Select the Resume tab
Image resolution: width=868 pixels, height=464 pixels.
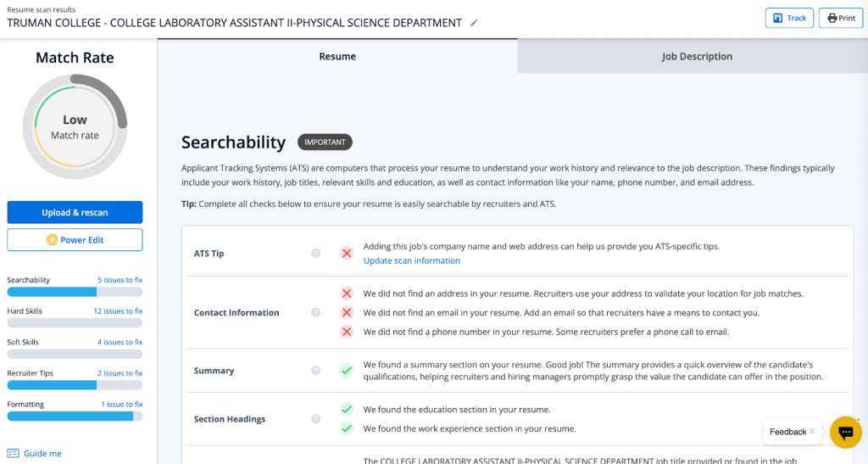337,57
